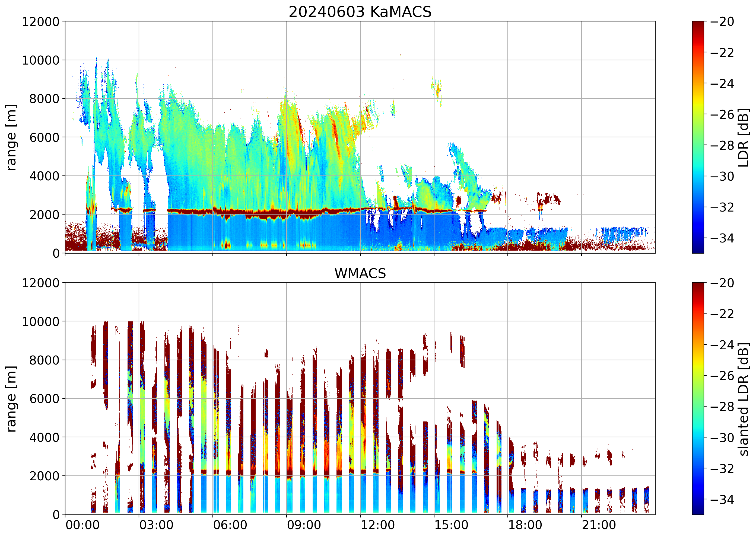Click the 15:00 time tick label
Viewport: 756px width, 537px height.
coord(451,525)
